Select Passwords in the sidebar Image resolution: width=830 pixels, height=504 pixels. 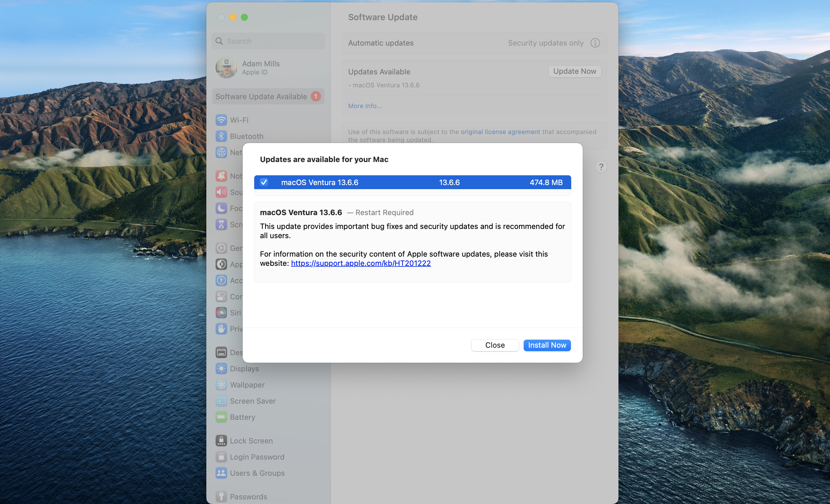[x=249, y=497]
